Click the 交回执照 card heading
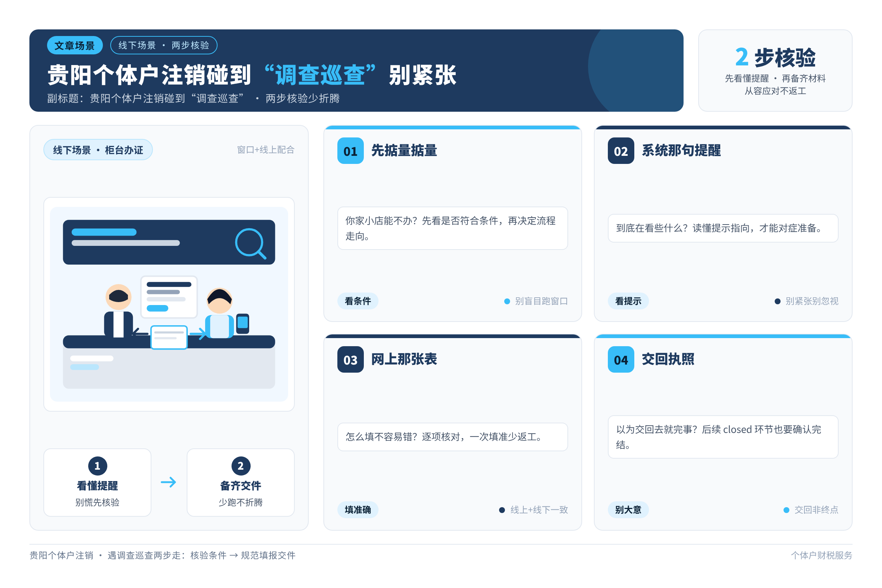This screenshot has width=882, height=588. click(668, 359)
